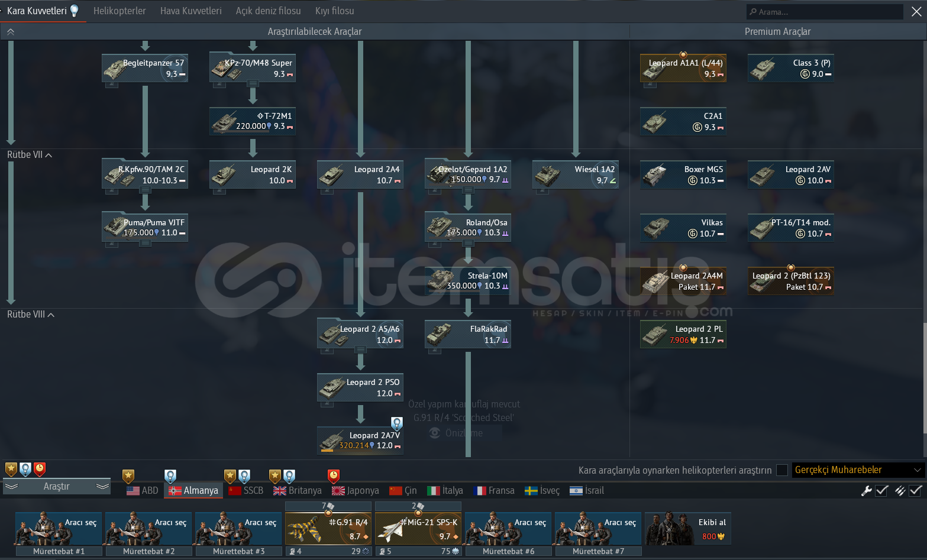Select the Leopard 2A4M pack vehicle

pos(683,281)
